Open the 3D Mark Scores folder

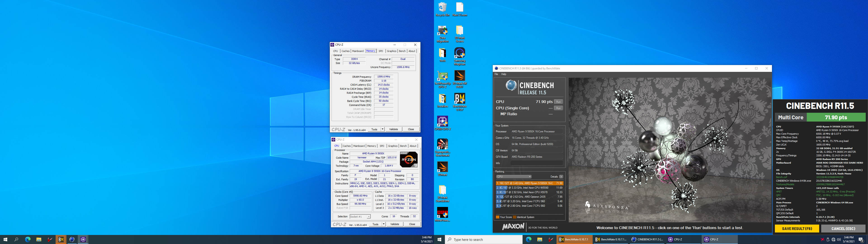460,34
